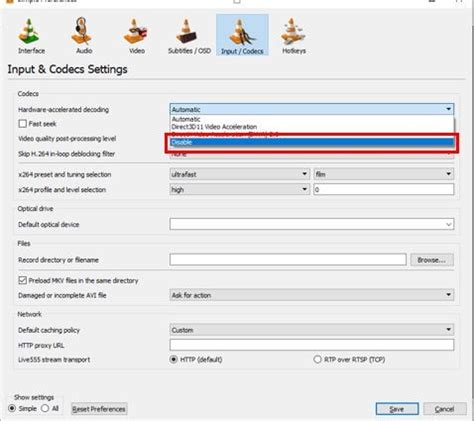Click the Skip H.264 in-loop deblocking filter label
Viewport: 474px width, 421px height.
pos(66,154)
